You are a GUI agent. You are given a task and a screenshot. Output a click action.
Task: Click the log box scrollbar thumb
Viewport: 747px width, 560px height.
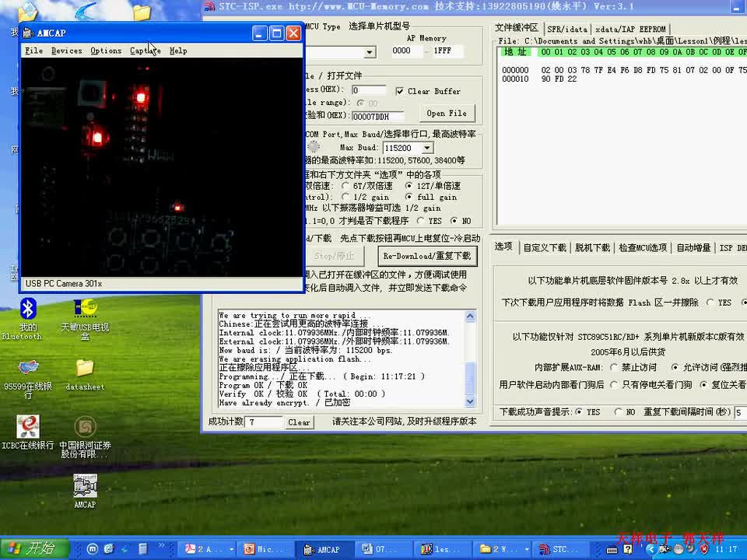(470, 378)
